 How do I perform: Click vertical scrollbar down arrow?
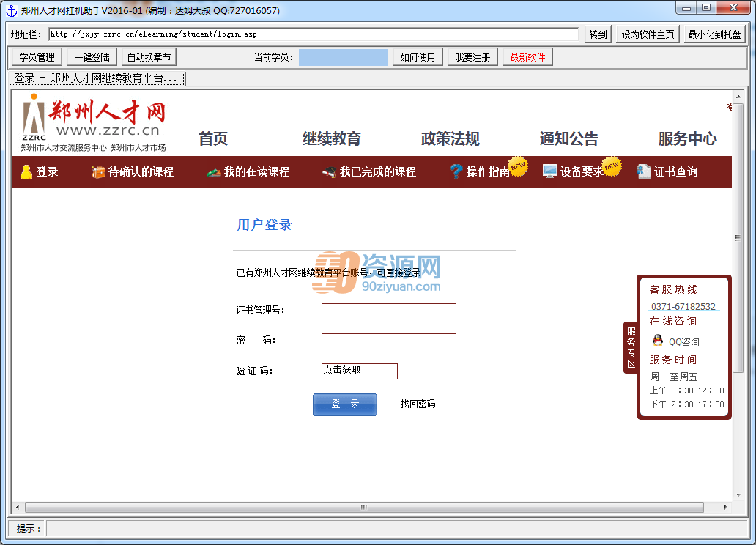(738, 495)
